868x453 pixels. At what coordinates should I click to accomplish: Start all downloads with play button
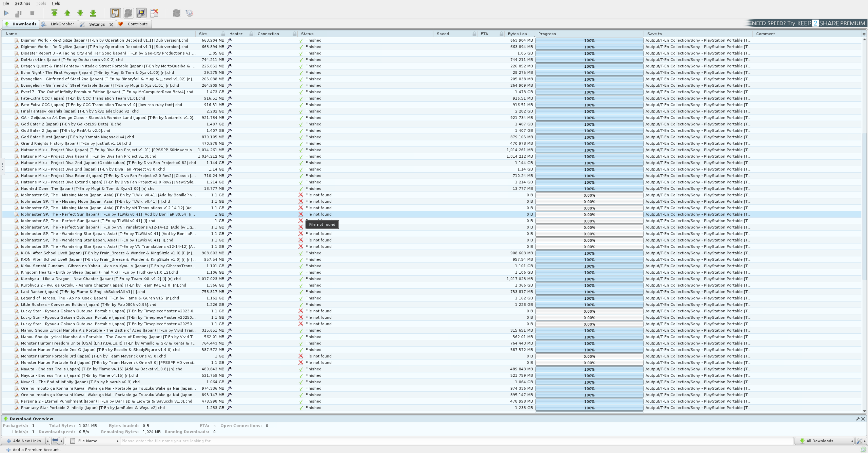coord(6,13)
